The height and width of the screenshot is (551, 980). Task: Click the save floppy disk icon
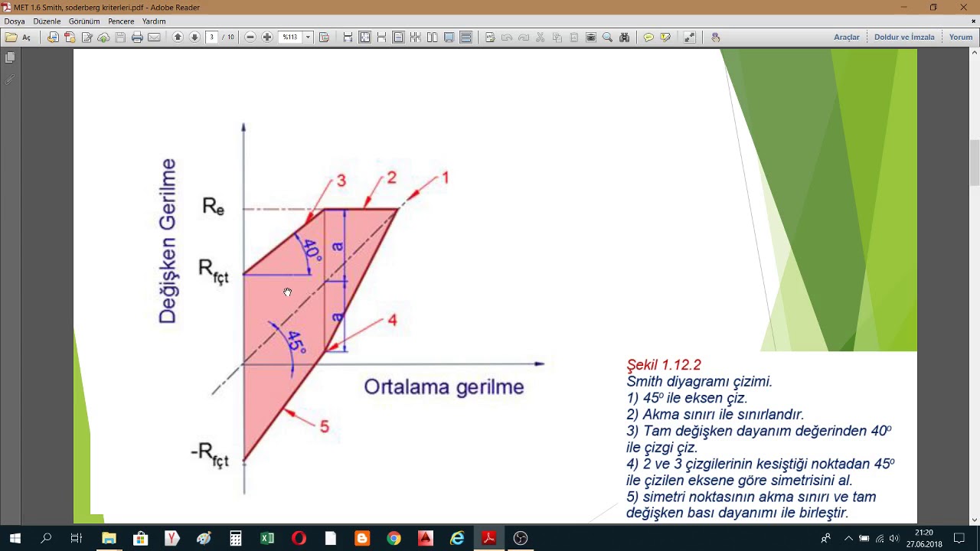pyautogui.click(x=120, y=37)
